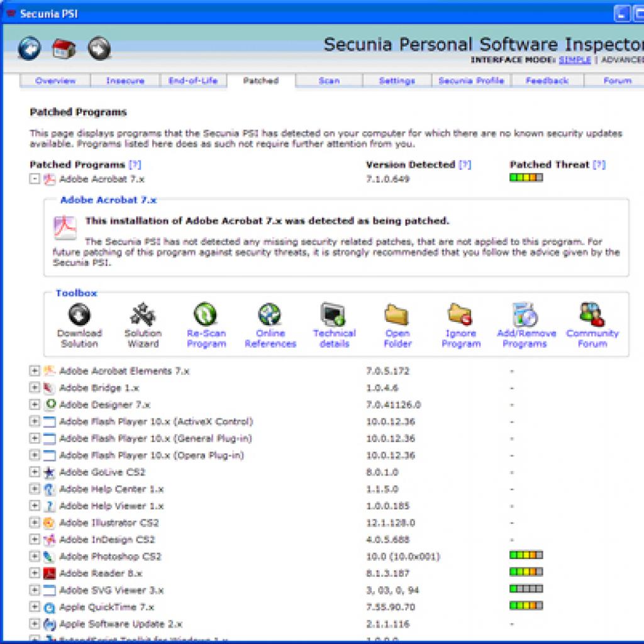
Task: Expand the Adobe Acrobat Elements 7.x entry
Action: coord(35,370)
